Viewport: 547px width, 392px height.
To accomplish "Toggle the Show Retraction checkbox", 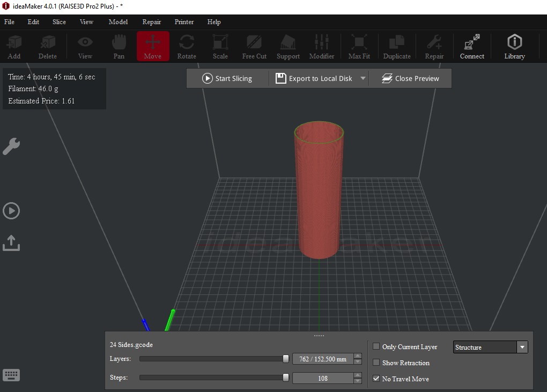I will [376, 363].
